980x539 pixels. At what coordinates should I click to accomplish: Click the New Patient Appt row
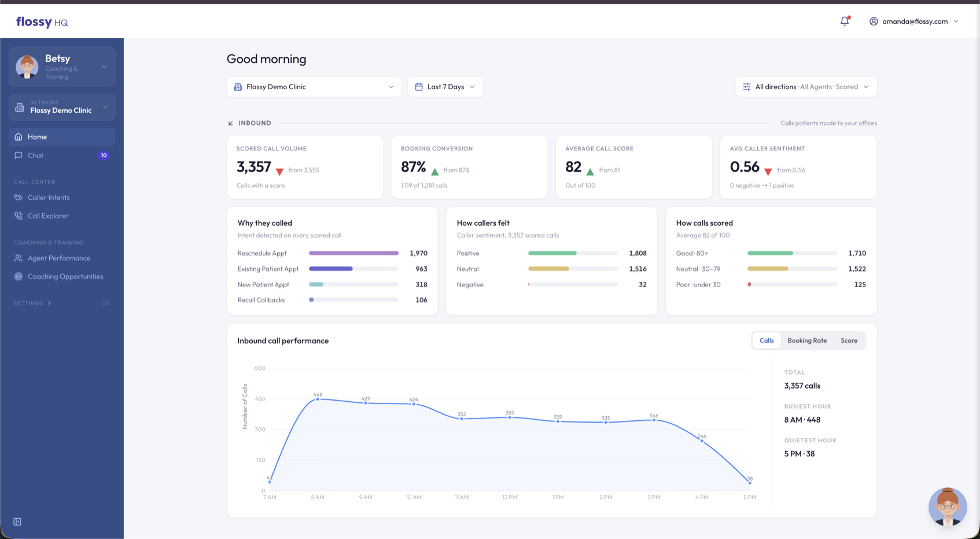pos(332,284)
